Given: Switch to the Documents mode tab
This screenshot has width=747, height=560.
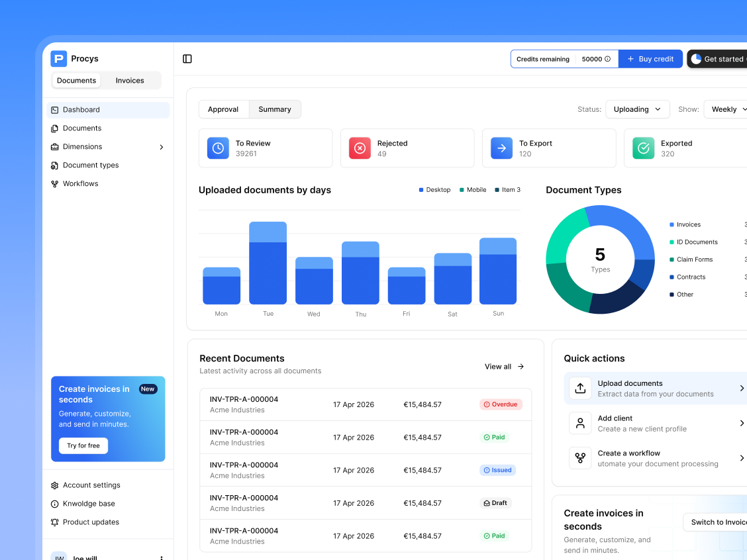Looking at the screenshot, I should point(77,81).
